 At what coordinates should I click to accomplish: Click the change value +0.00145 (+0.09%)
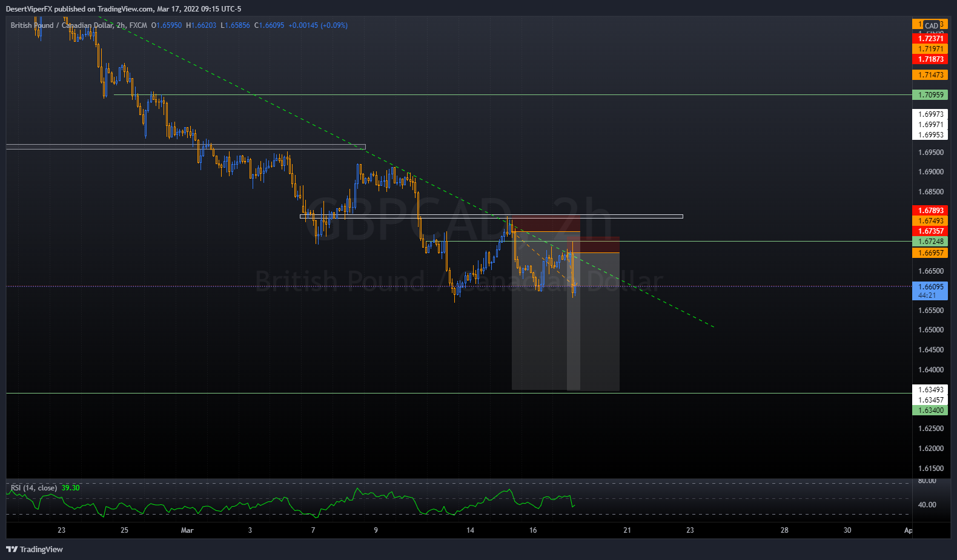click(318, 25)
